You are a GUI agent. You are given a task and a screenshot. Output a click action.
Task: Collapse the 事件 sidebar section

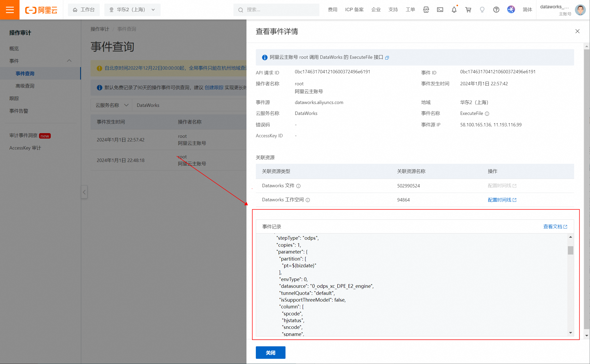tap(69, 61)
